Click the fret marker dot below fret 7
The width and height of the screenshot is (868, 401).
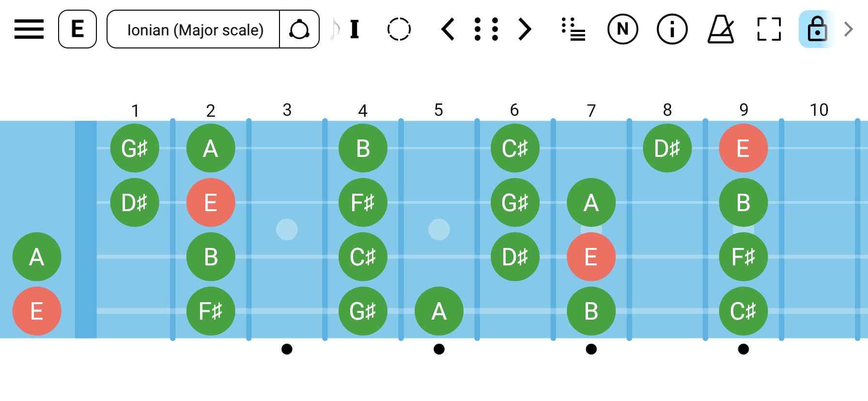(591, 349)
